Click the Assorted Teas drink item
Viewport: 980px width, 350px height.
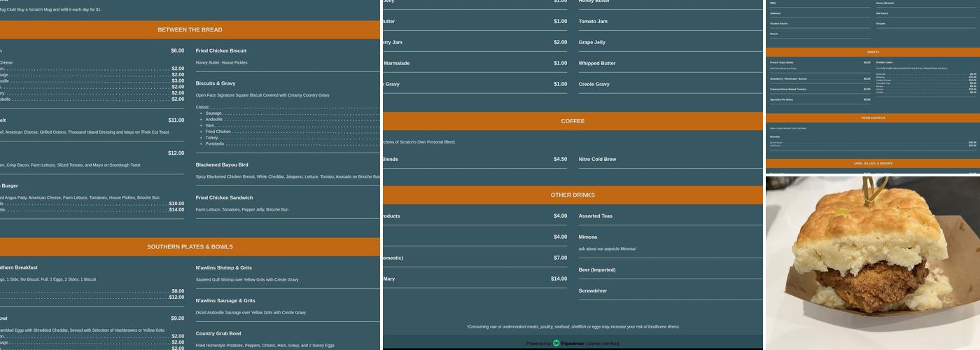tap(595, 216)
